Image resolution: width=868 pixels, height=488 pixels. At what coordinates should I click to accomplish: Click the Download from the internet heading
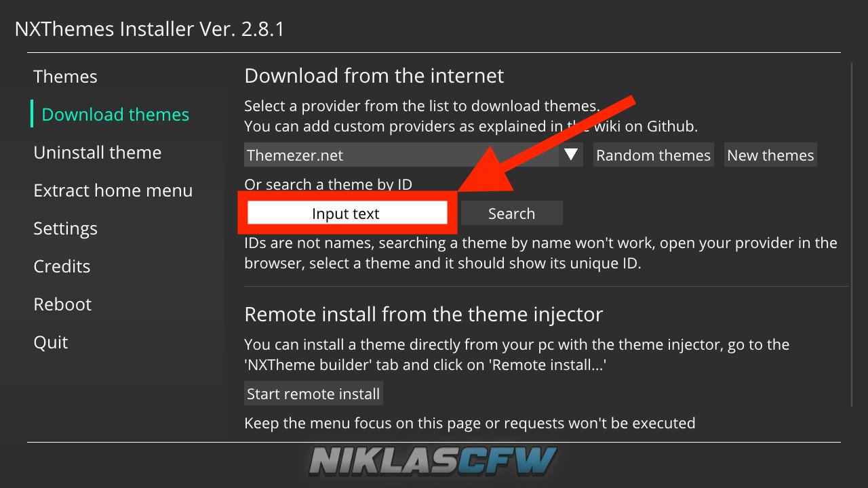374,75
